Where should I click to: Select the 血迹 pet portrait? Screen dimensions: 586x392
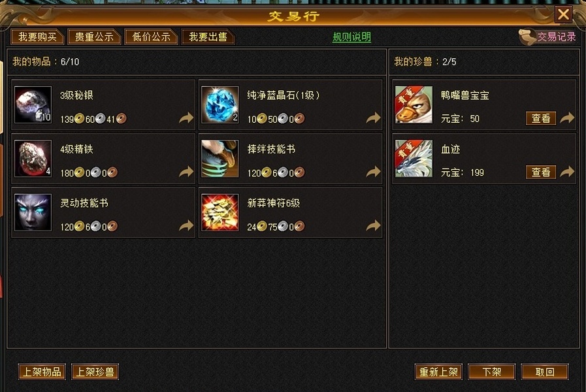tap(414, 159)
